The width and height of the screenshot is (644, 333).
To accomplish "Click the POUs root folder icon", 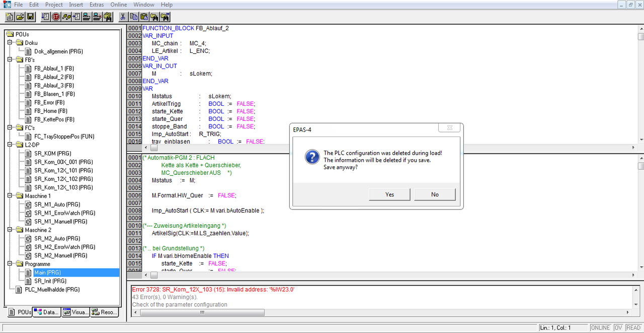I will tap(11, 34).
